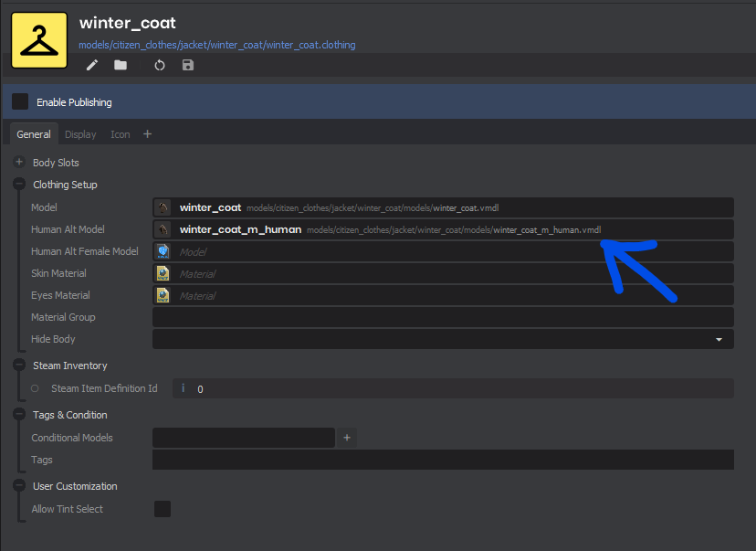
Task: Click the Material Group input field
Action: click(x=443, y=317)
